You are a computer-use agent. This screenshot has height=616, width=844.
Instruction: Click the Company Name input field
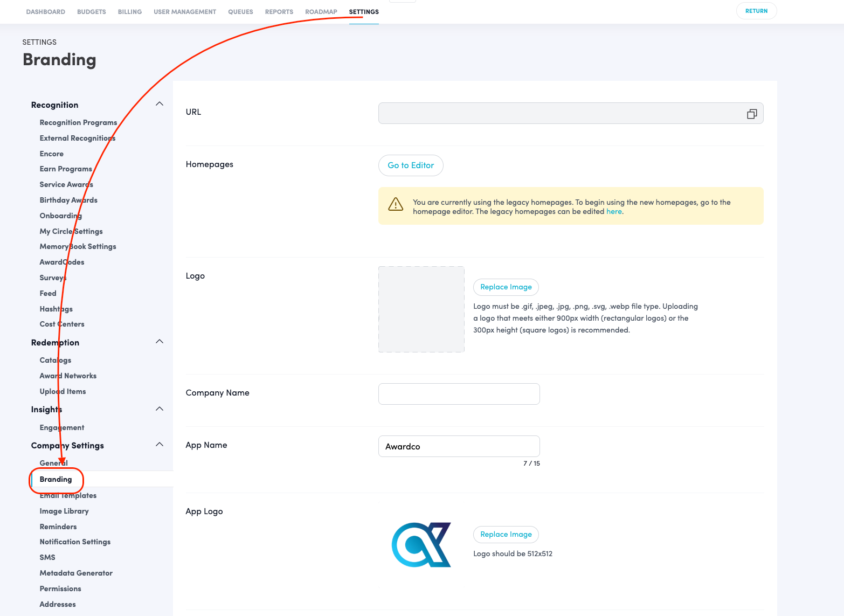(459, 394)
